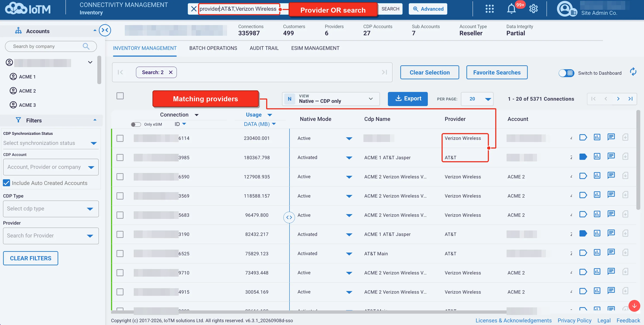Click the column resize handle with angle brackets
The width and height of the screenshot is (644, 325).
pos(289,218)
